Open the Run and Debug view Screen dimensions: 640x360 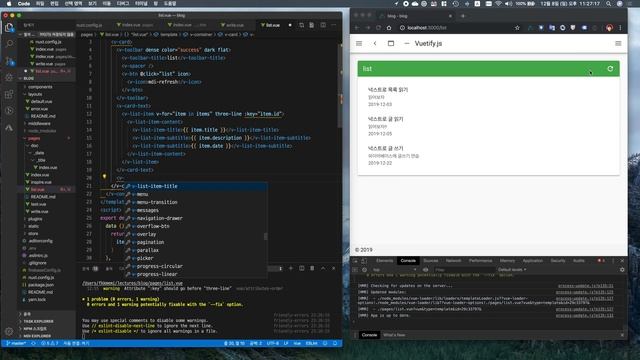[x=9, y=77]
